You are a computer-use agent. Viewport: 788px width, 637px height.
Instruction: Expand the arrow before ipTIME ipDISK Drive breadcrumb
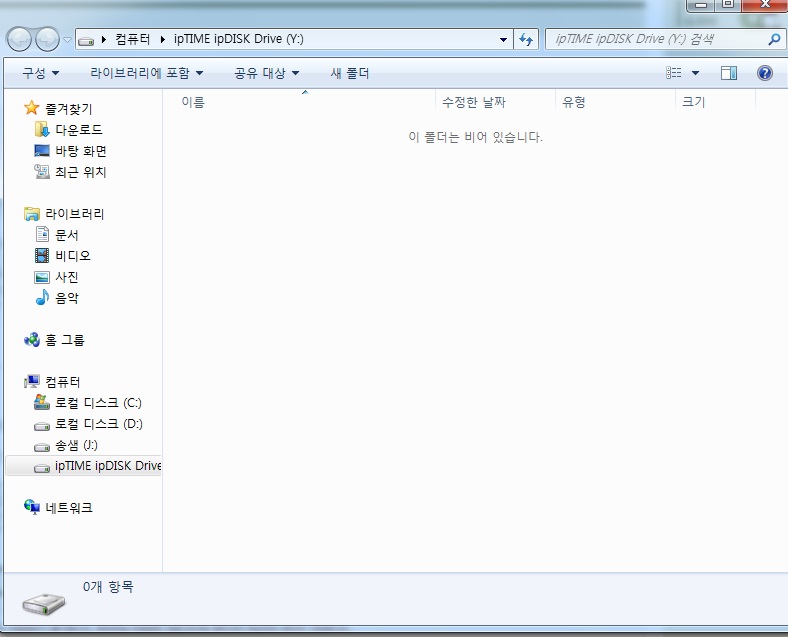point(162,39)
